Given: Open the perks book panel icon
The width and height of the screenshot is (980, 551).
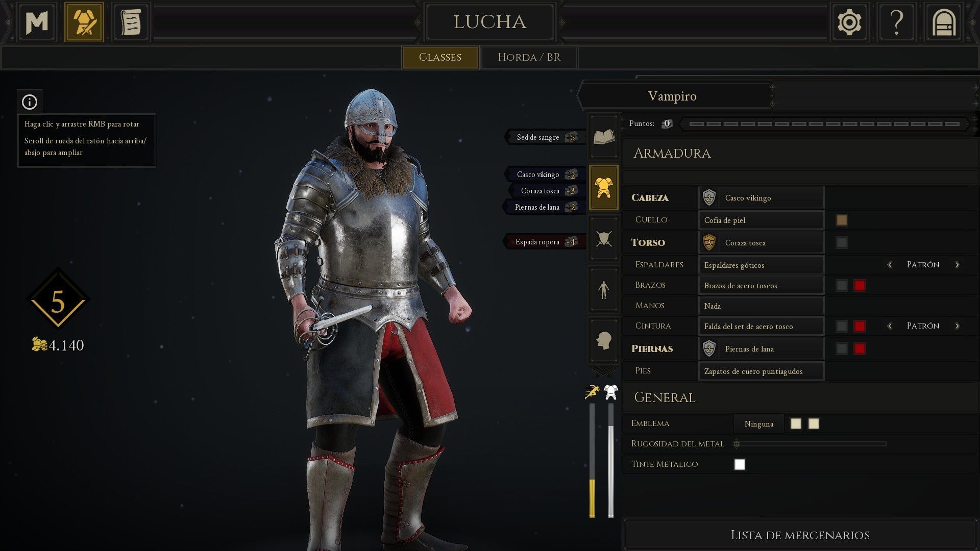Looking at the screenshot, I should 604,137.
